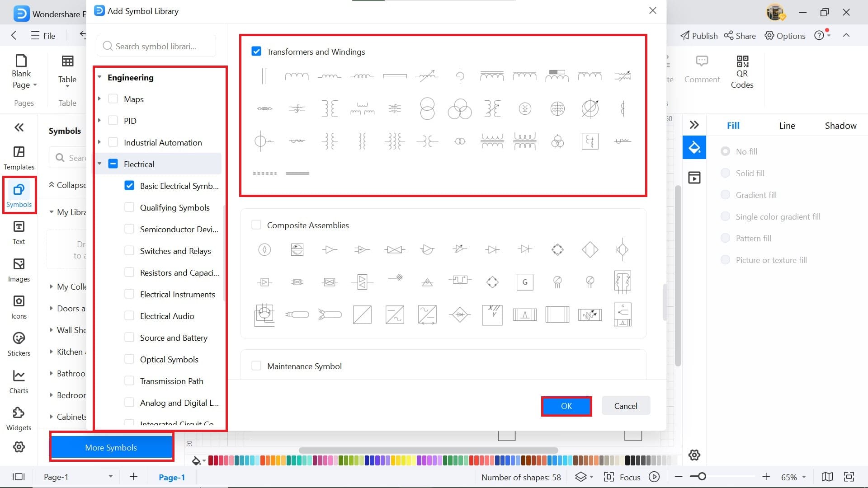Click the Table icon in ribbon
Screen dimensions: 868x488
pos(67,61)
